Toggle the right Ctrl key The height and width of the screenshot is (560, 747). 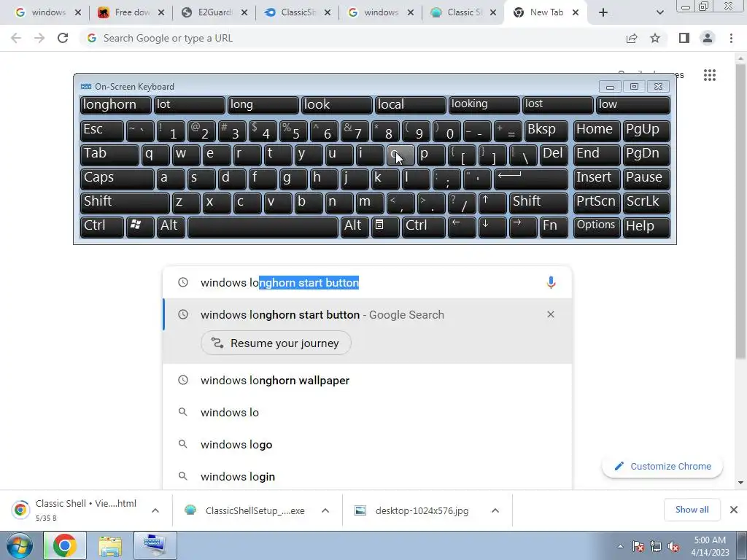pos(424,227)
